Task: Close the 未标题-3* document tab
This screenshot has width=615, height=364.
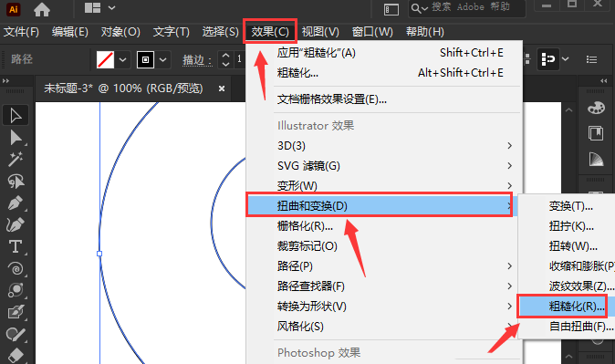Action: pos(222,88)
